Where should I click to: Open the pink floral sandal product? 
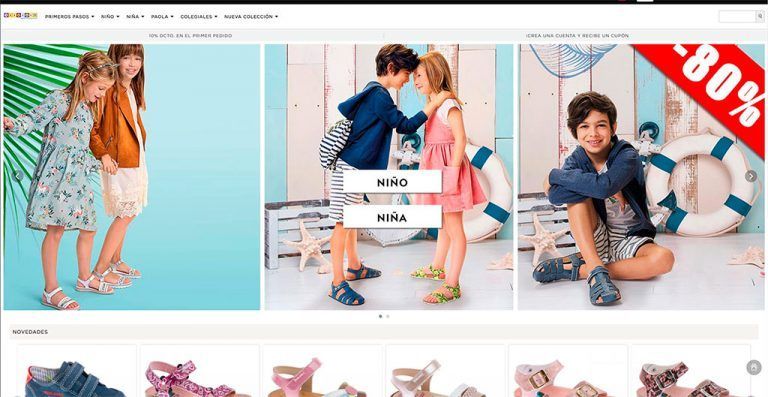(199, 371)
